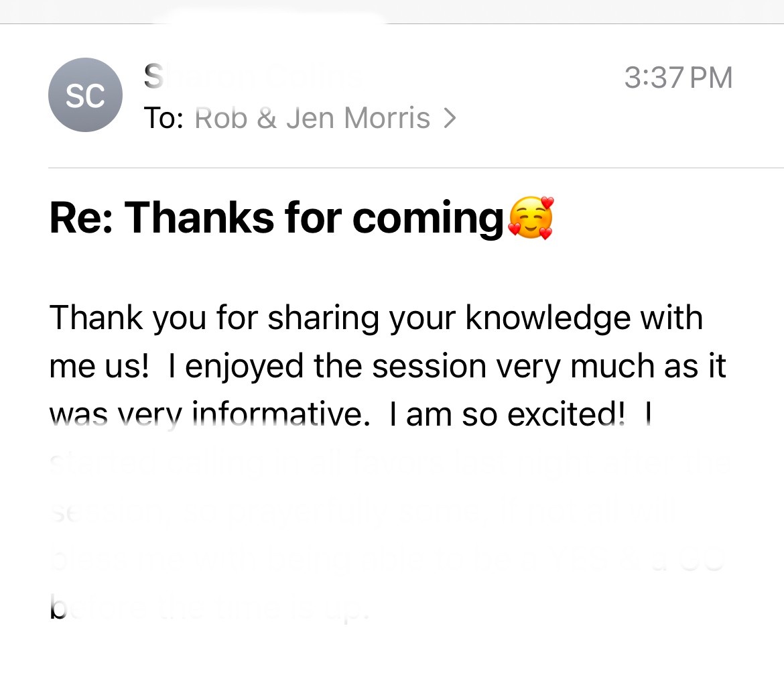Click the word 'sharing' in the first line
The image size is (784, 675).
click(323, 318)
